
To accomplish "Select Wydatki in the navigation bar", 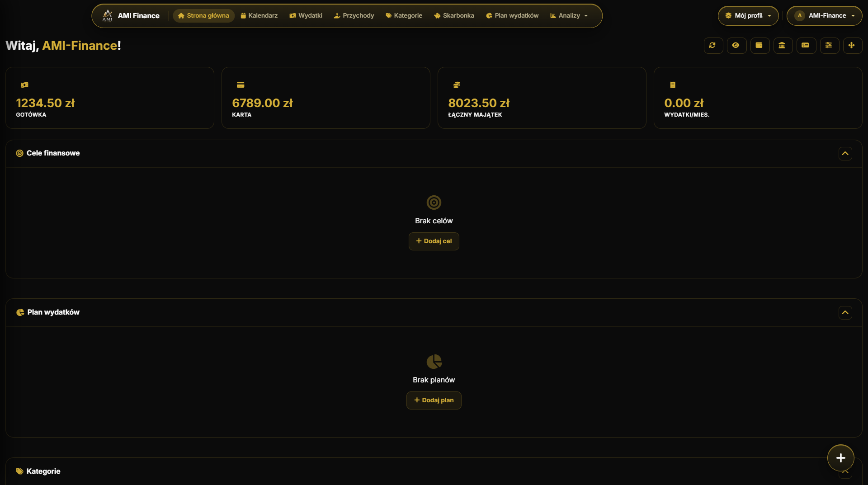I will (x=306, y=16).
